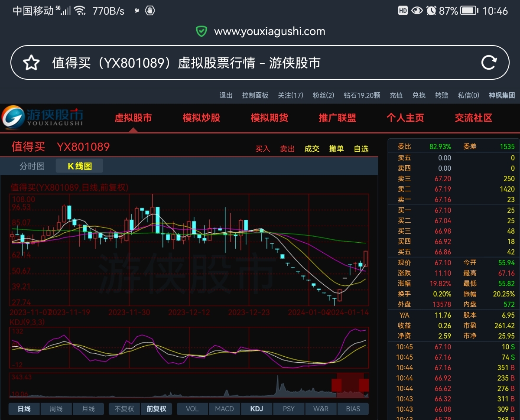The width and height of the screenshot is (520, 420).
Task: Tap the battery indicator icon
Action: (469, 11)
